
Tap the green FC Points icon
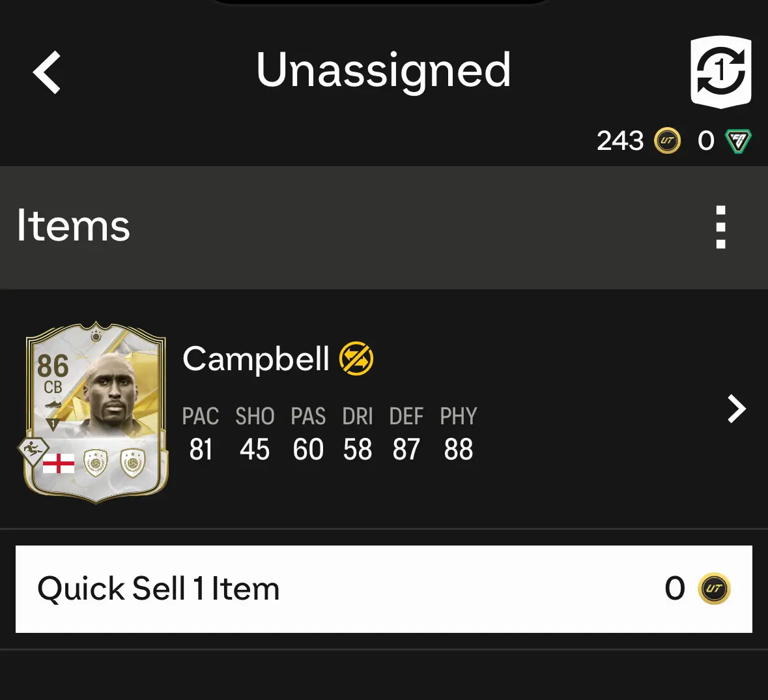(738, 141)
